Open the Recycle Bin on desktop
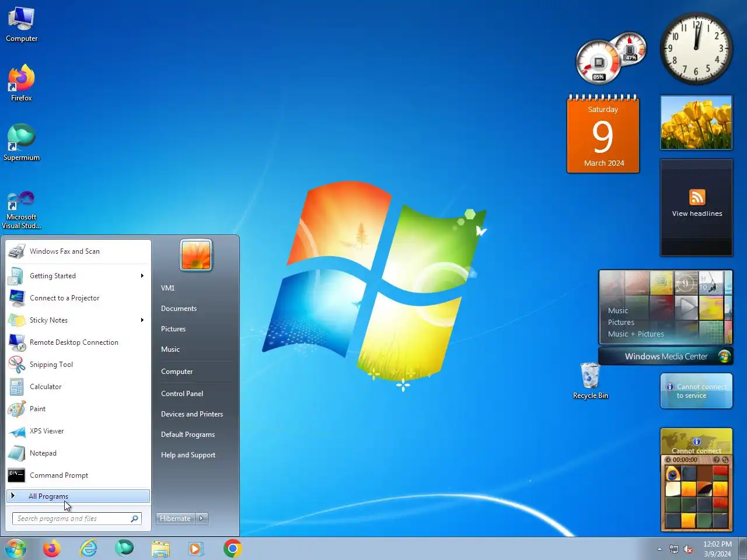The image size is (747, 560). 590,380
